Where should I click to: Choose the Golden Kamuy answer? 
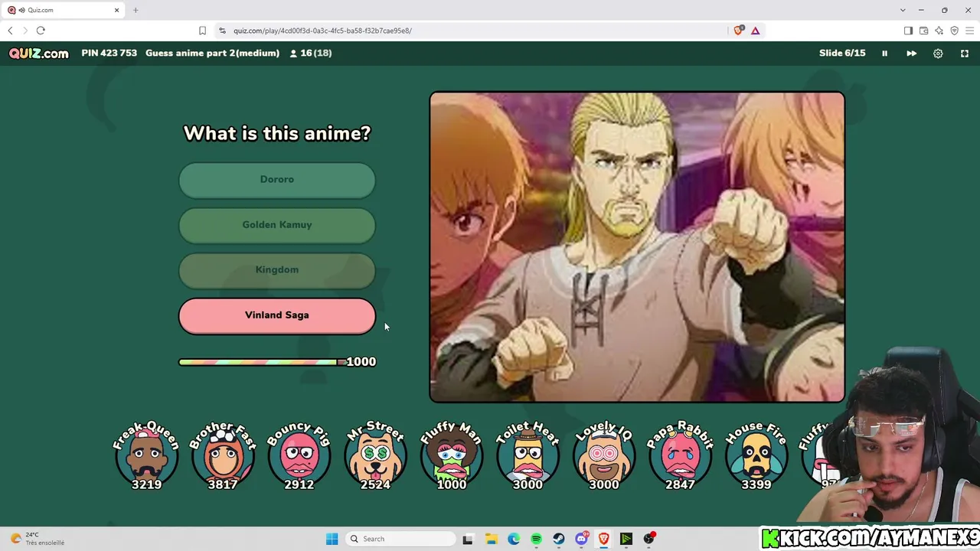277,225
